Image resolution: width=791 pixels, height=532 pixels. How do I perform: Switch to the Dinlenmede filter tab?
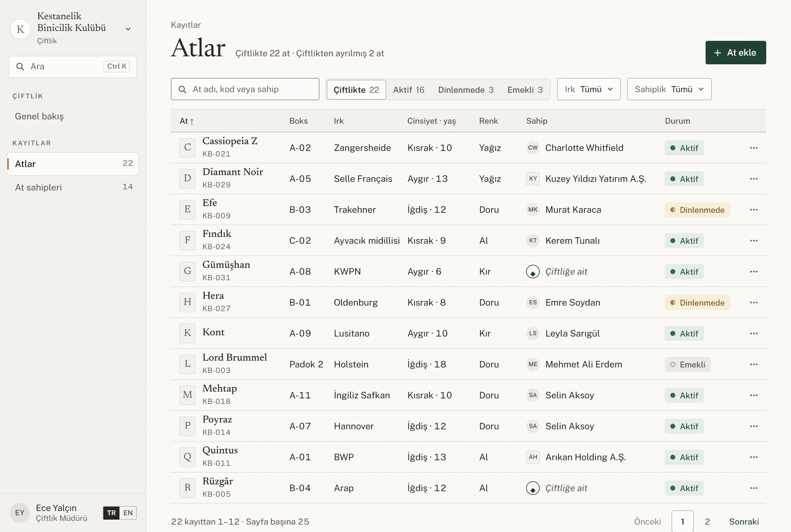pos(465,90)
